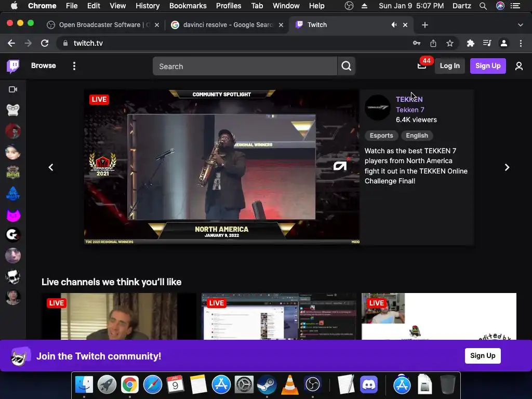Image resolution: width=532 pixels, height=399 pixels.
Task: Bookmark this page with the star icon
Action: click(x=450, y=43)
